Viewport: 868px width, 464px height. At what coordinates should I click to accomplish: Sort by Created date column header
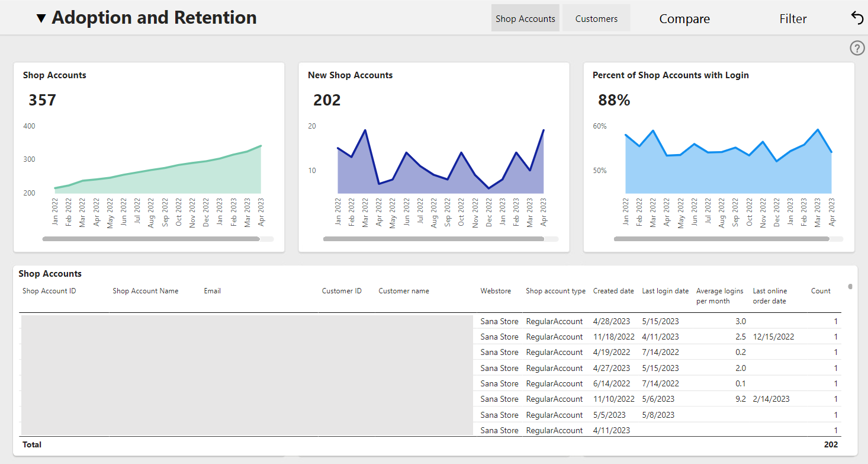[613, 291]
